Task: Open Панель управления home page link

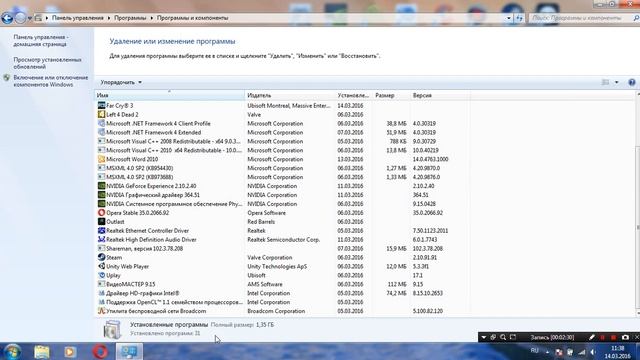Action: (41, 40)
